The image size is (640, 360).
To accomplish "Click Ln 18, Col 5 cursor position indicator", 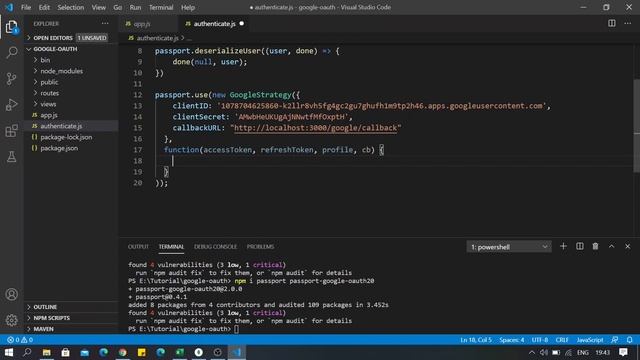I will pyautogui.click(x=476, y=340).
